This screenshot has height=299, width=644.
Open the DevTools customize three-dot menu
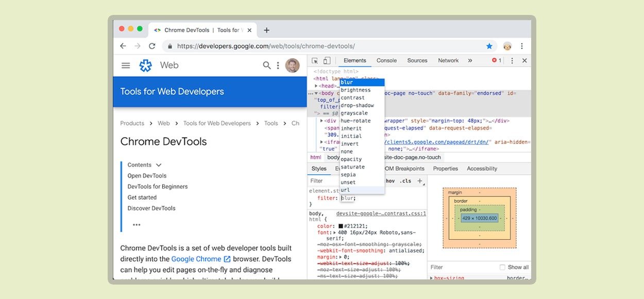tap(512, 61)
